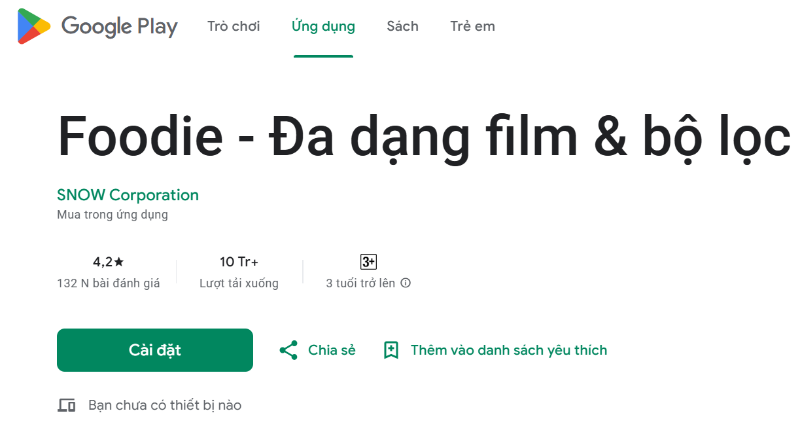Click the 3+ age rating badge
Screen dimensions: 800x447
tap(368, 262)
